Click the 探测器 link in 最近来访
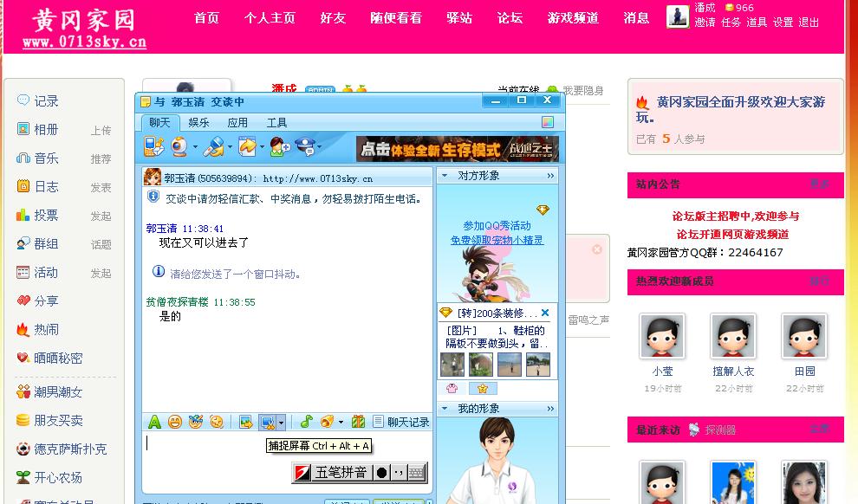The image size is (858, 504). pyautogui.click(x=720, y=430)
